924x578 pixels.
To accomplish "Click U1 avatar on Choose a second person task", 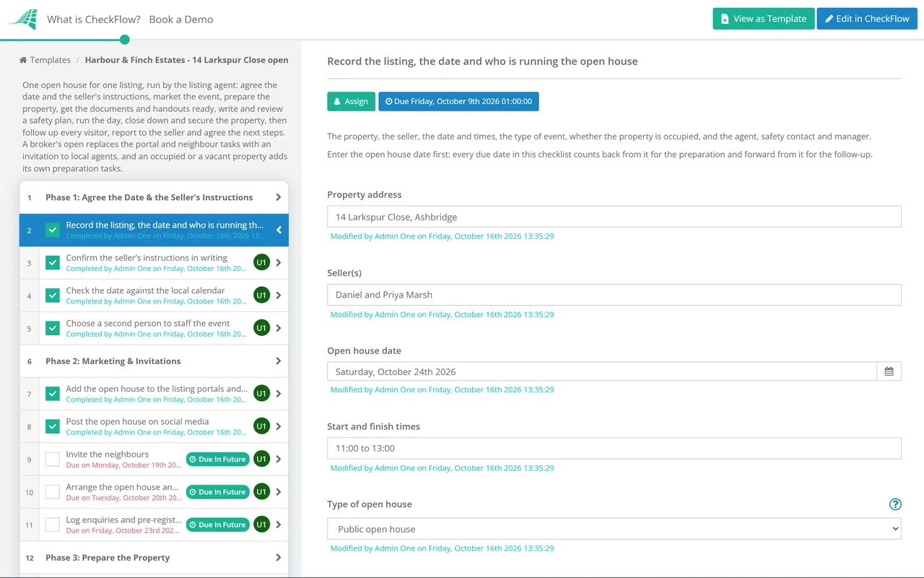I will pyautogui.click(x=261, y=328).
